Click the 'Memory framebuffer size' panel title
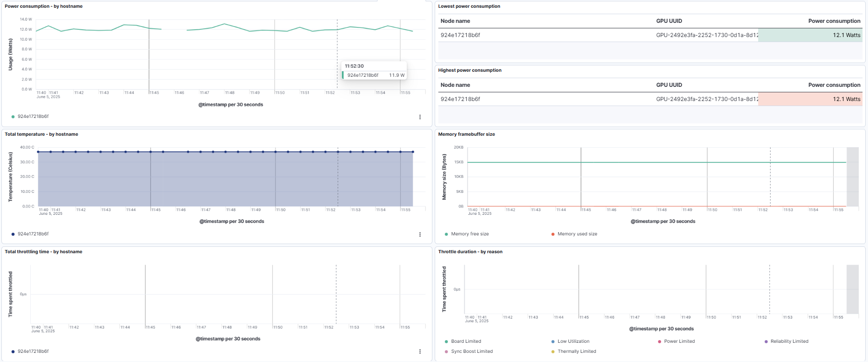Screen dimensions: 868x362 [466, 134]
